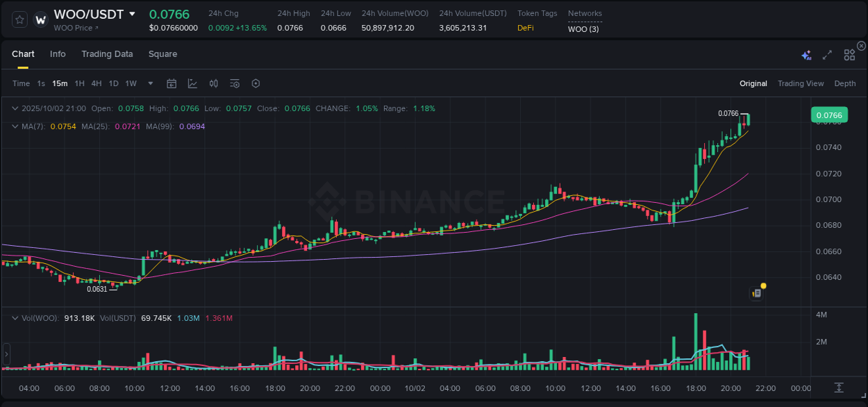Viewport: 868px width, 407px height.
Task: Open the indicators list icon
Action: tap(234, 83)
